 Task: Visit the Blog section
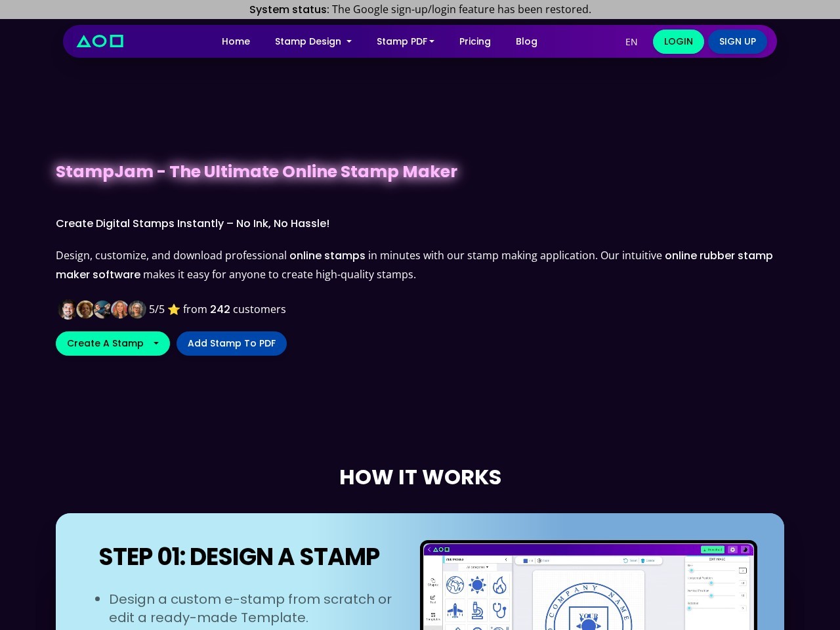coord(526,41)
